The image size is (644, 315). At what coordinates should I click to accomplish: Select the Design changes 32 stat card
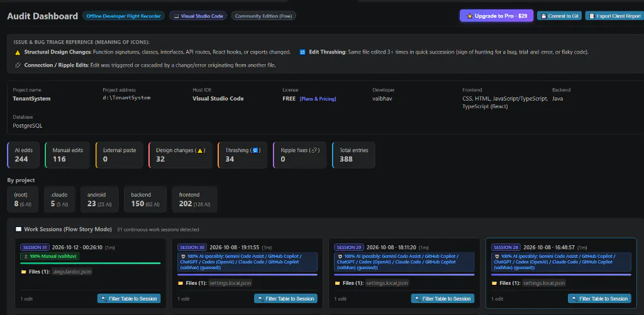point(180,155)
